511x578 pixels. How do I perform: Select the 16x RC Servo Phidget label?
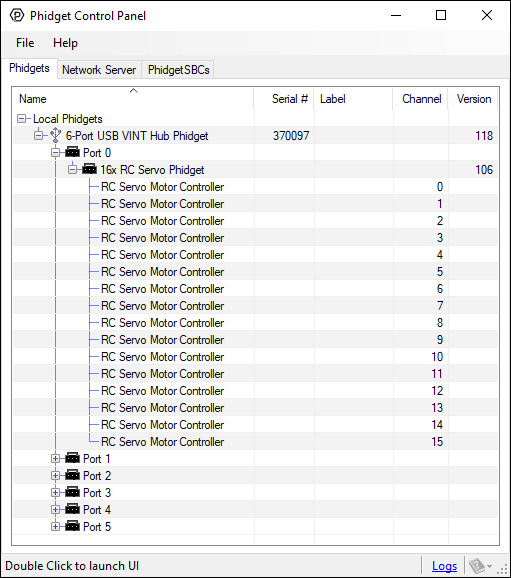pos(152,170)
